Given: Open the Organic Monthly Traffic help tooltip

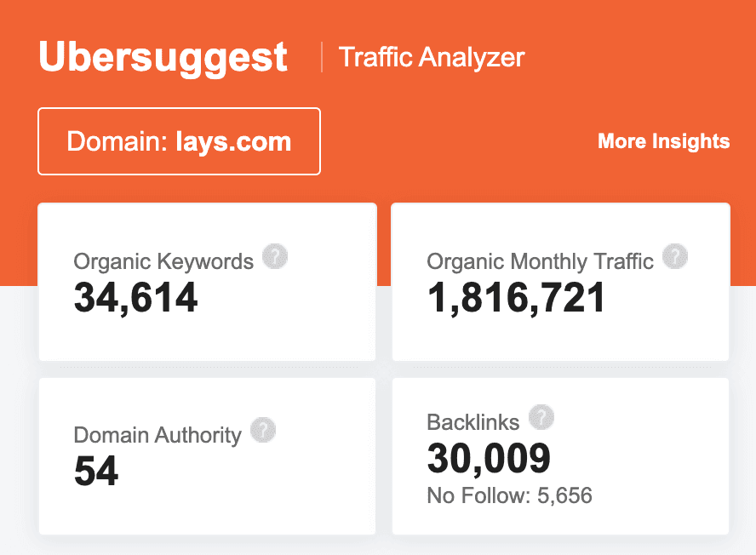Looking at the screenshot, I should (675, 256).
